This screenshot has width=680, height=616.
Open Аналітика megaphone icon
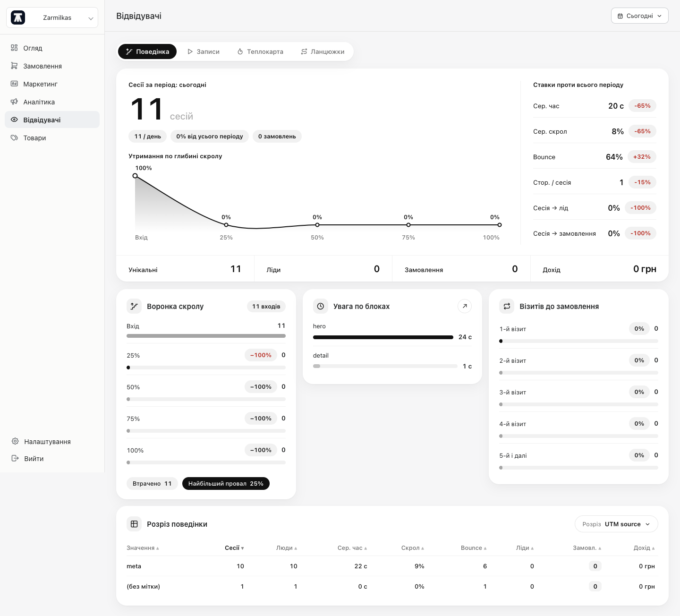pos(14,102)
